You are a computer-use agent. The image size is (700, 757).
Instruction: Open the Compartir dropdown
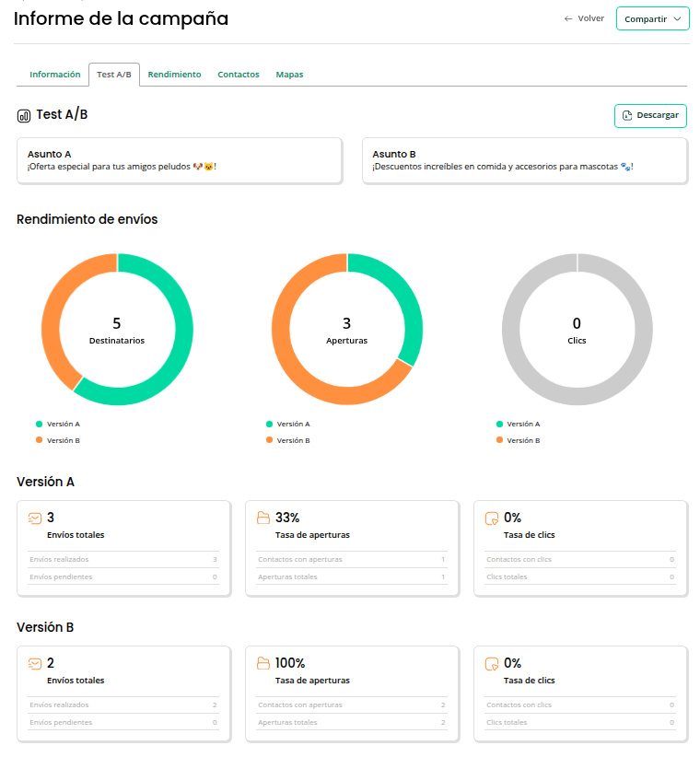(652, 18)
